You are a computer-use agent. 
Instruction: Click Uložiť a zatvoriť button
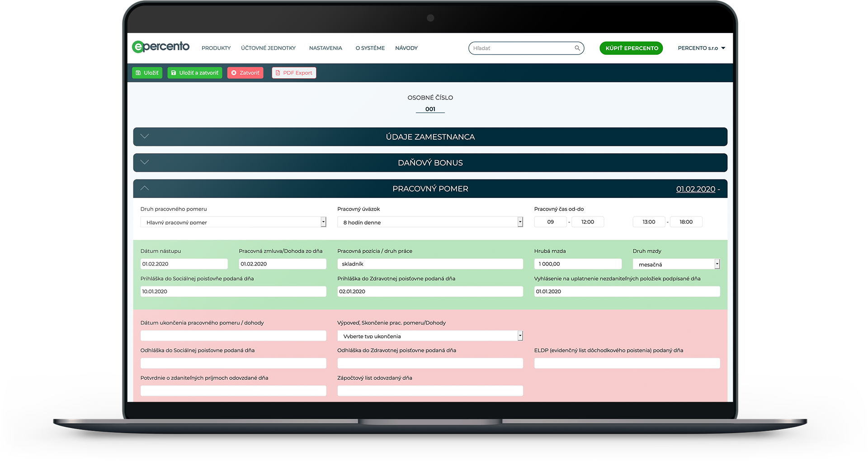194,73
